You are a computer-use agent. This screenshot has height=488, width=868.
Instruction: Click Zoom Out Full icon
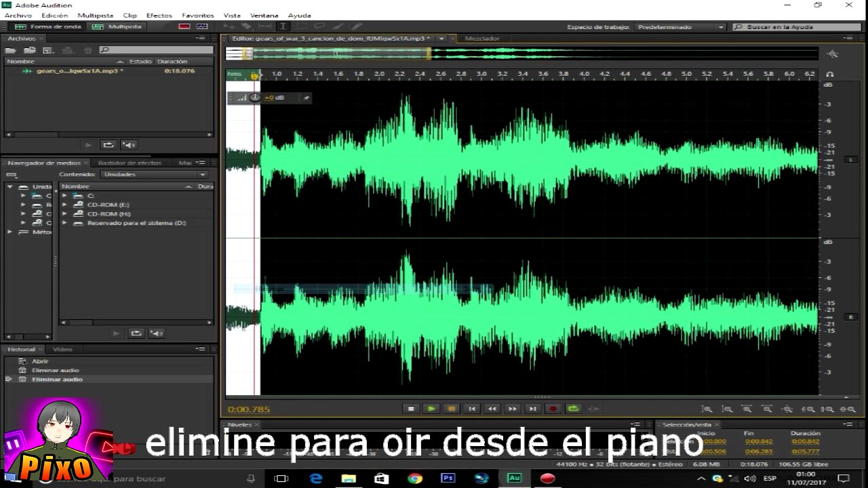pos(788,409)
